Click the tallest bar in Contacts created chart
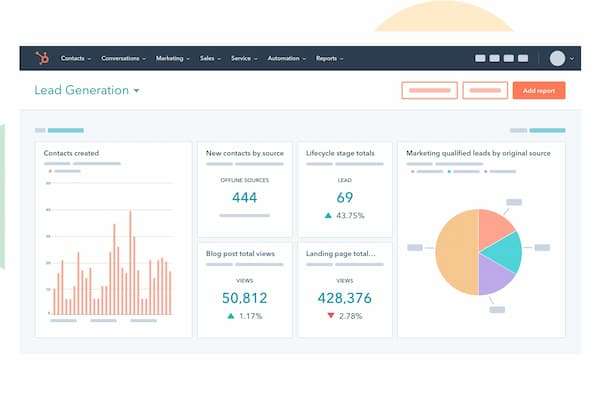Viewport: 600px width, 400px height. coord(129,262)
